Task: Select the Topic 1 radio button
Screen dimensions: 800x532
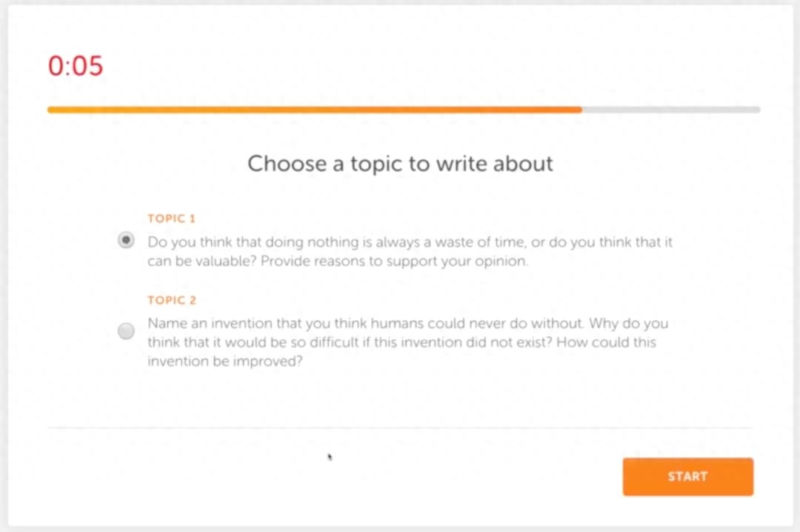Action: click(x=126, y=239)
